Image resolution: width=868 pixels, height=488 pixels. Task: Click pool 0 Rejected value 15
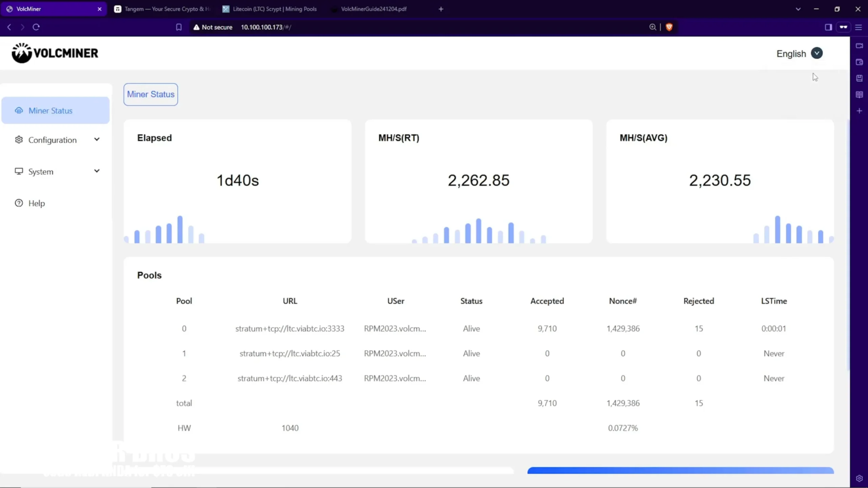pyautogui.click(x=698, y=328)
